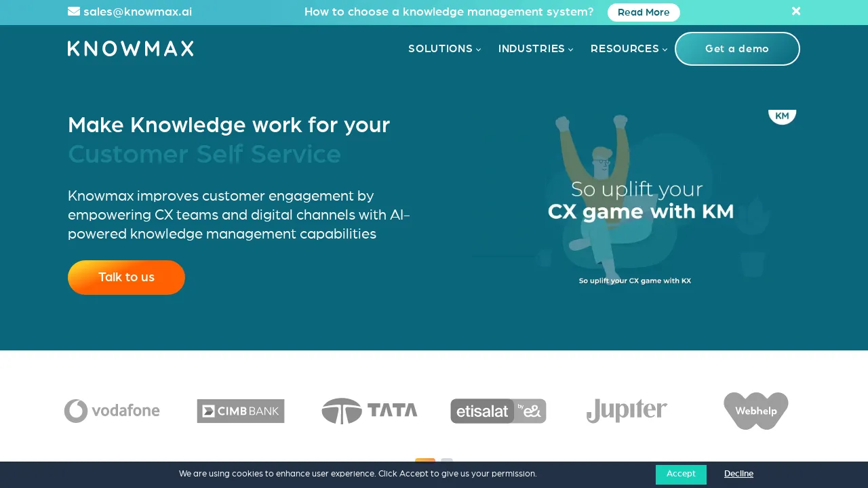868x488 pixels.
Task: Click the Get a demo button
Action: [737, 49]
